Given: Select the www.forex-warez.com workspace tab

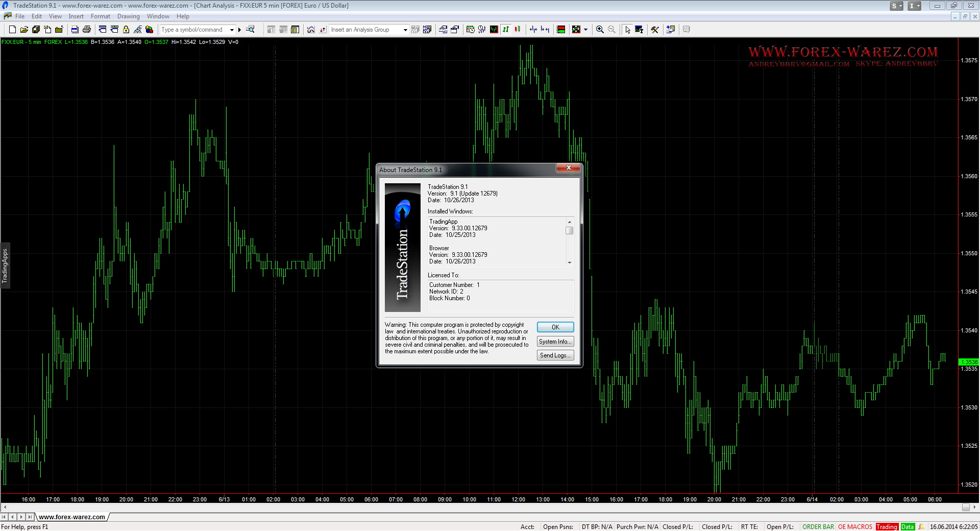Looking at the screenshot, I should (x=72, y=517).
